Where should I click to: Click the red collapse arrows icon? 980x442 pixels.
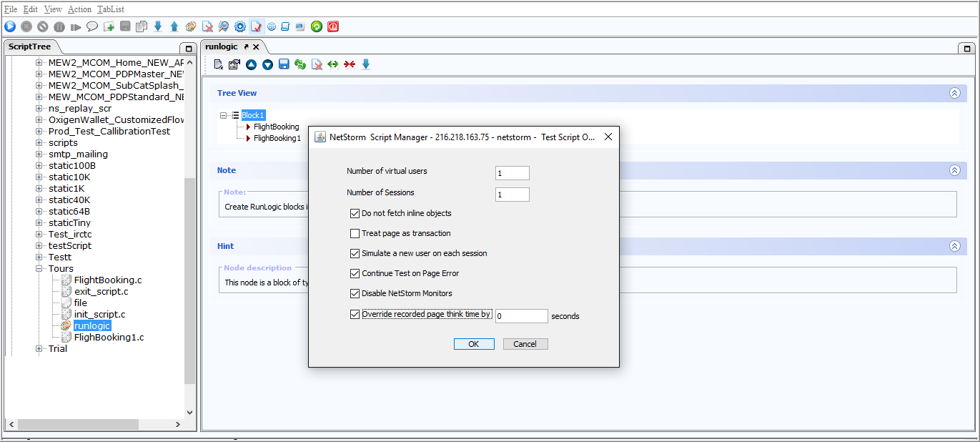coord(350,64)
